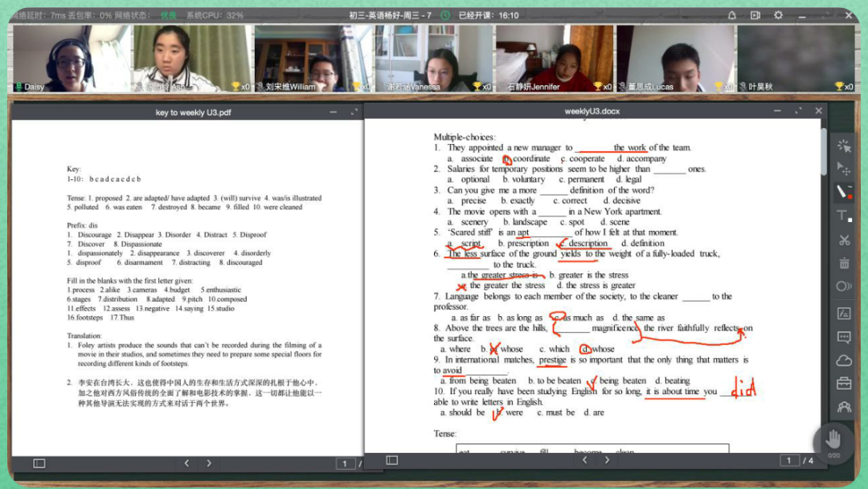Select the laser pointer click tool
Image resolution: width=868 pixels, height=489 pixels.
coord(844,146)
